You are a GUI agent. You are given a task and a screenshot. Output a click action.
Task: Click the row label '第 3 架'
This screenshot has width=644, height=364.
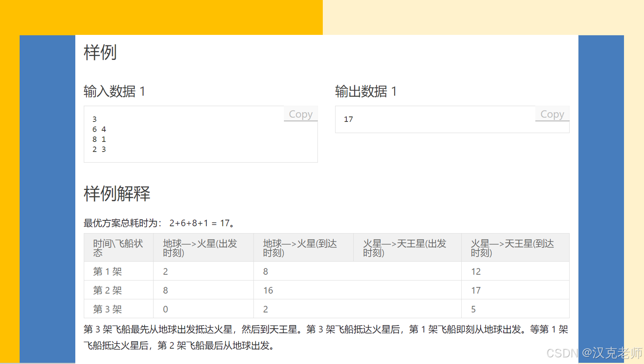pyautogui.click(x=107, y=309)
